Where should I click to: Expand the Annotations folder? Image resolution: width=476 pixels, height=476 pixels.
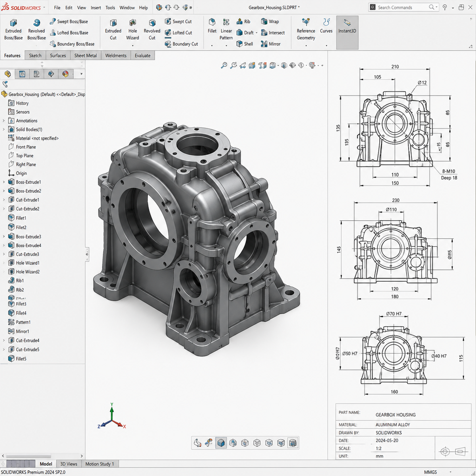coord(3,120)
